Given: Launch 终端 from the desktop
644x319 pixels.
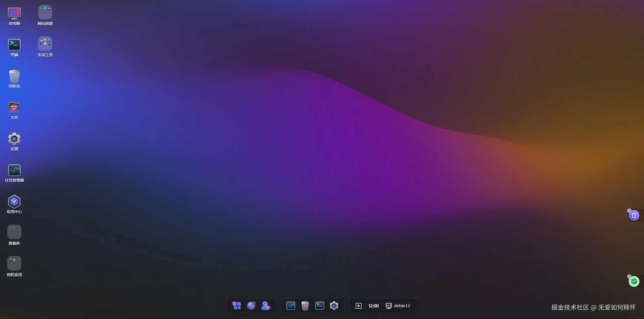Looking at the screenshot, I should tap(14, 45).
